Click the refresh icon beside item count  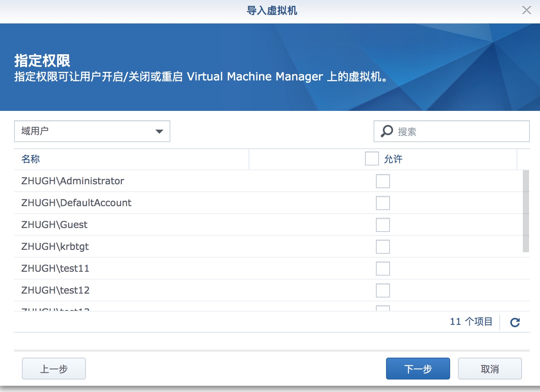(x=515, y=322)
